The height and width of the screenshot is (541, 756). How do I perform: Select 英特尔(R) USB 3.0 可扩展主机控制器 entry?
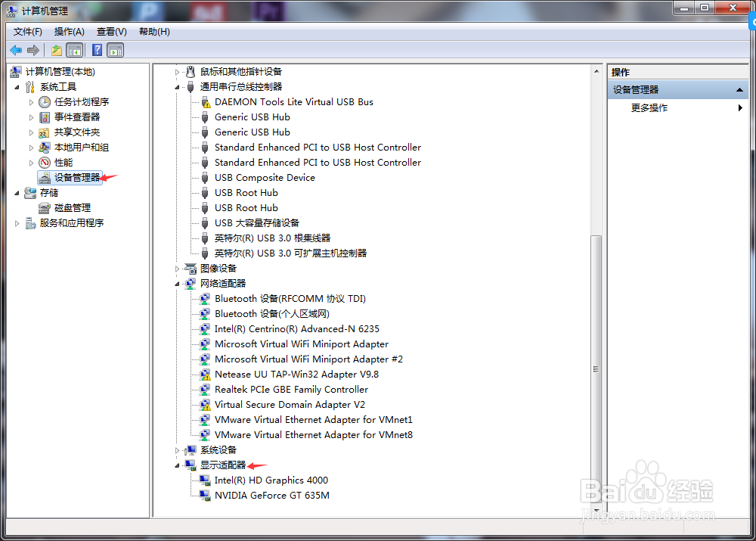[291, 253]
